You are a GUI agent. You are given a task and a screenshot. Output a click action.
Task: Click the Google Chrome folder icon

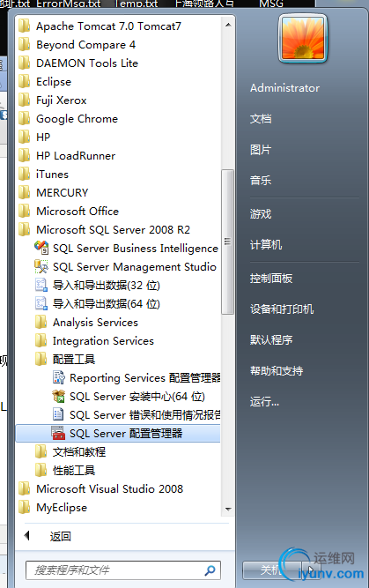point(25,118)
